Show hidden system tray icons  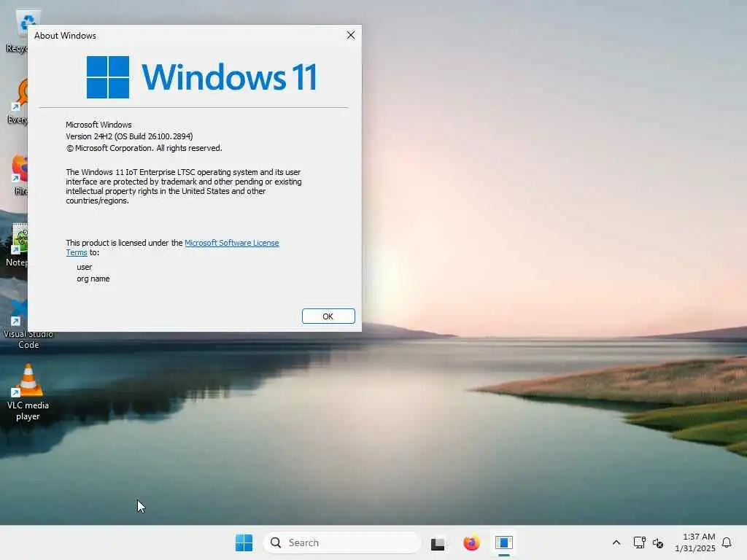tap(616, 542)
